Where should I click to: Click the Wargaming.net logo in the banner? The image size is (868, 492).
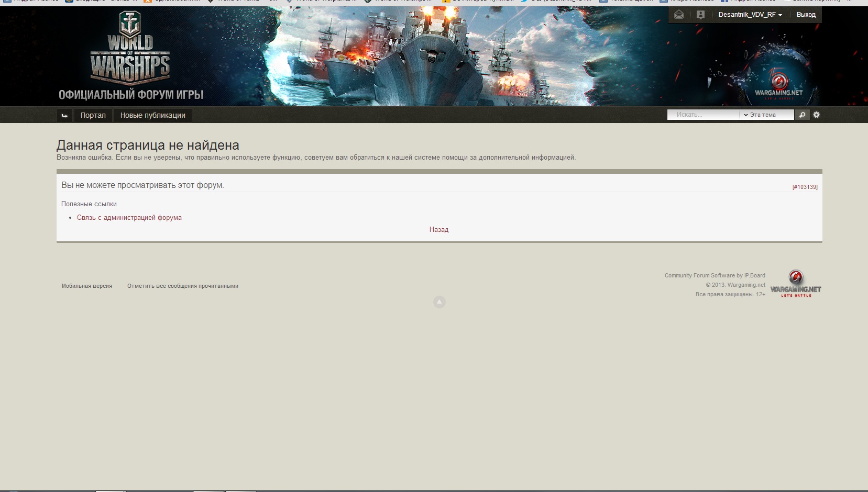point(779,86)
